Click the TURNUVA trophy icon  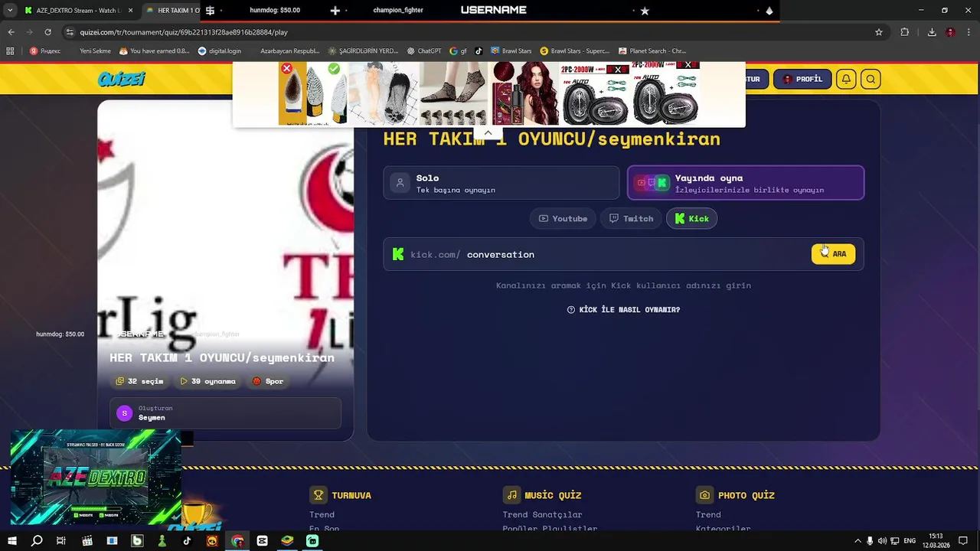[x=318, y=495]
